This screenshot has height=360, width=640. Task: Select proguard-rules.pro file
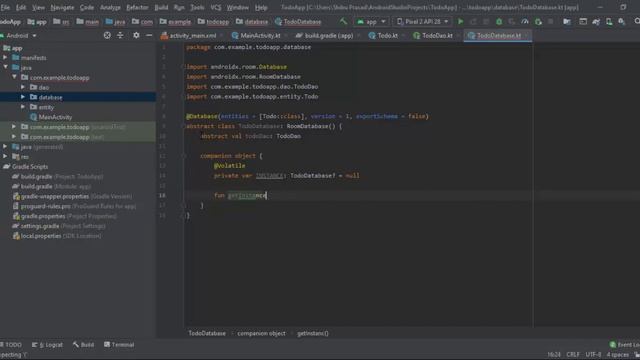pyautogui.click(x=75, y=206)
